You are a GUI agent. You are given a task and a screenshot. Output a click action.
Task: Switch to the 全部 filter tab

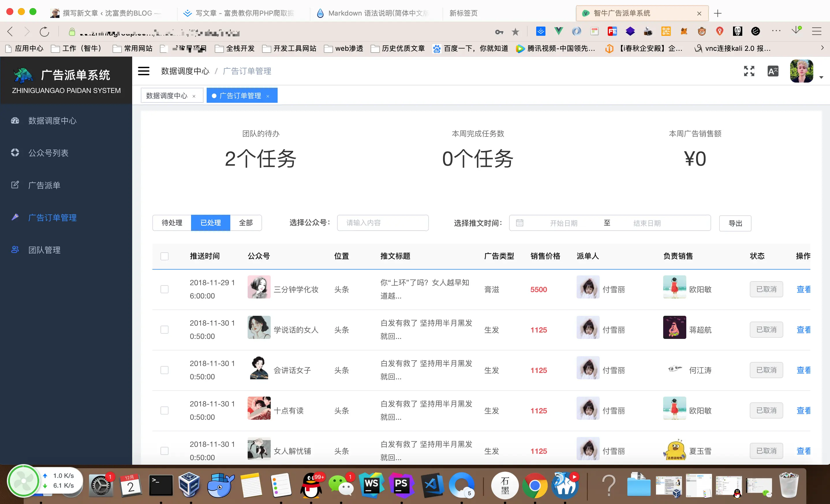click(246, 223)
